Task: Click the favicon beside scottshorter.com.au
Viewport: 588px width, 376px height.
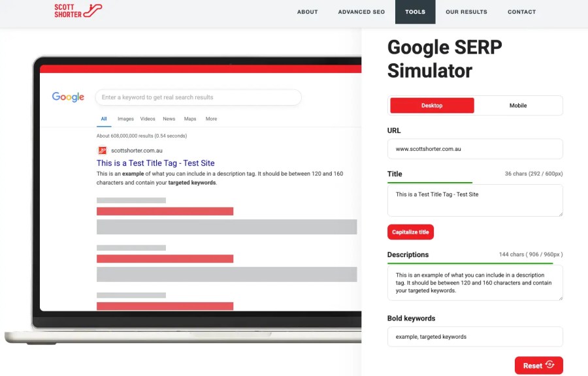Action: pyautogui.click(x=103, y=150)
